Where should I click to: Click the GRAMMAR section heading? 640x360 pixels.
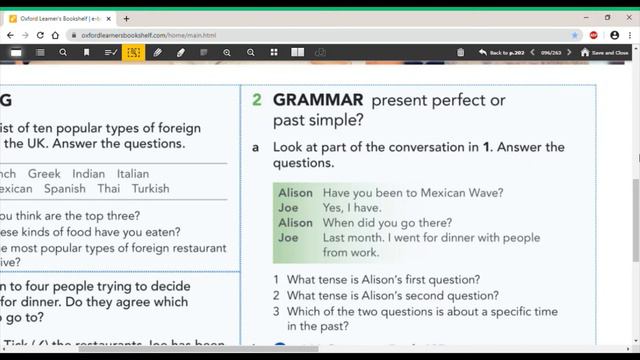[318, 100]
